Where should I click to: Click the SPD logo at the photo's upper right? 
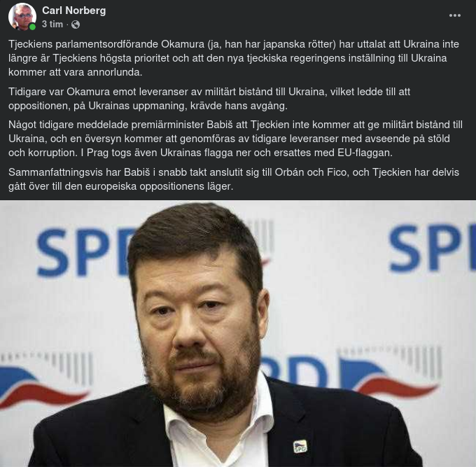(433, 247)
